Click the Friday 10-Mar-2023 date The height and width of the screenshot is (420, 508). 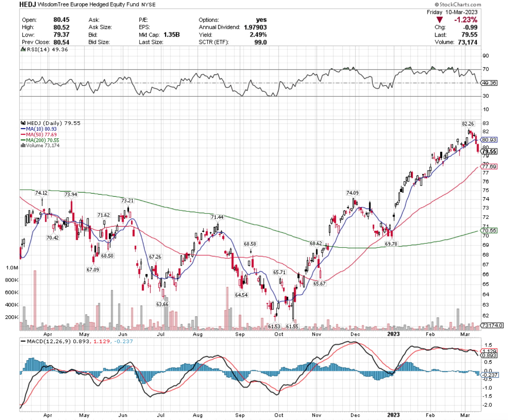[452, 12]
